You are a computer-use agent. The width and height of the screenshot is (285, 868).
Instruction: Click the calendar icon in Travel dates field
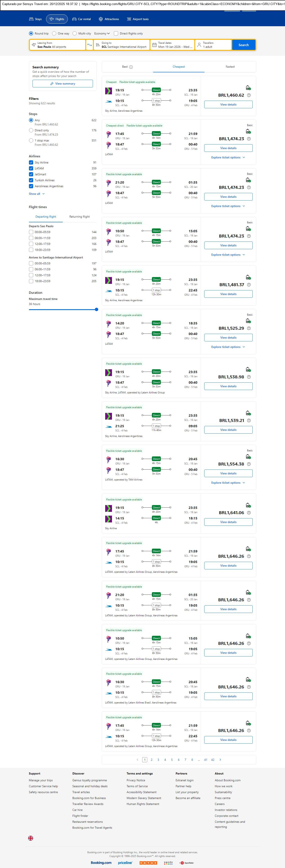(x=154, y=45)
